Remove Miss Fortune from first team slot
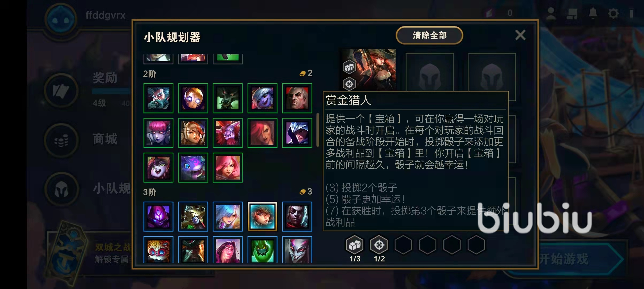 [368, 70]
